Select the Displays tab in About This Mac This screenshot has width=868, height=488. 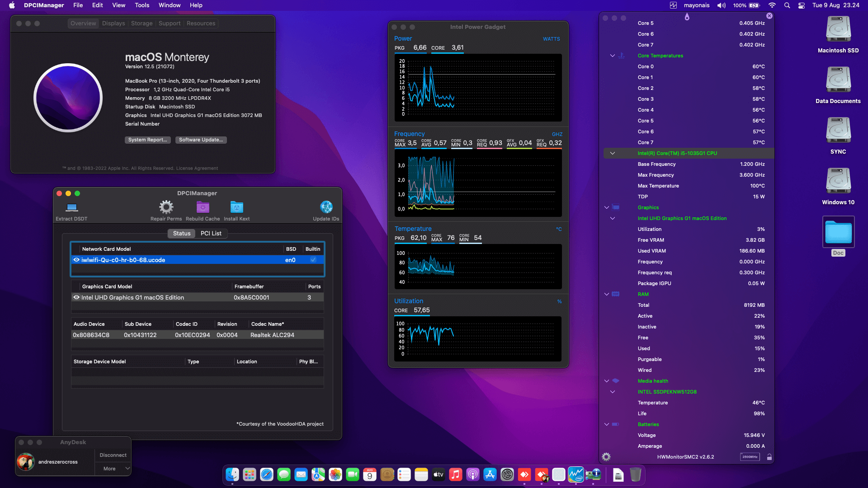point(113,23)
